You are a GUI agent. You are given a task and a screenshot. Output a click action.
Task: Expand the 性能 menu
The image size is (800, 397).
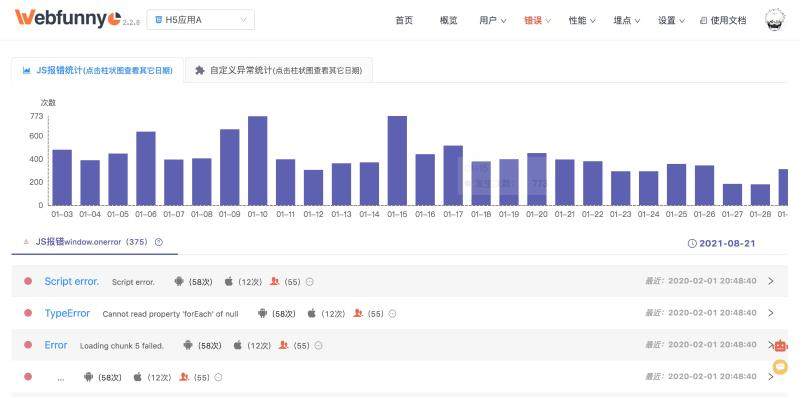pyautogui.click(x=582, y=20)
